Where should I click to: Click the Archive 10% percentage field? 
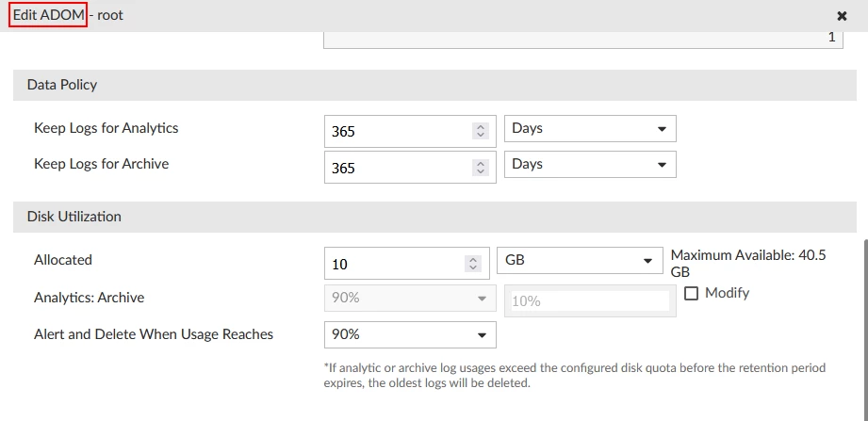coord(590,301)
